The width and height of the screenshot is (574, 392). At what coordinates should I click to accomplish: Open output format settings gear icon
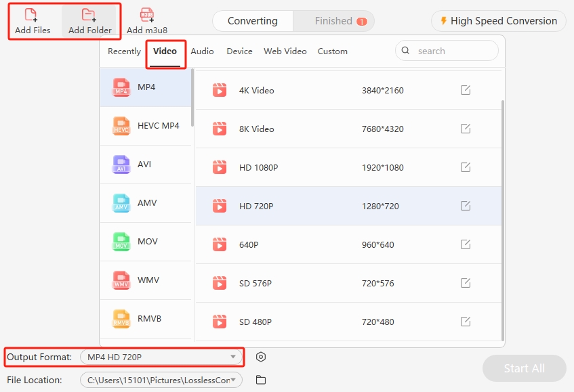coord(261,357)
